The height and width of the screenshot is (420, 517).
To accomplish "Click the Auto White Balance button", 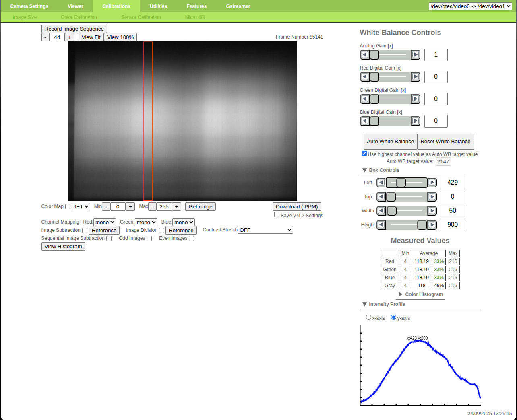I will click(390, 142).
